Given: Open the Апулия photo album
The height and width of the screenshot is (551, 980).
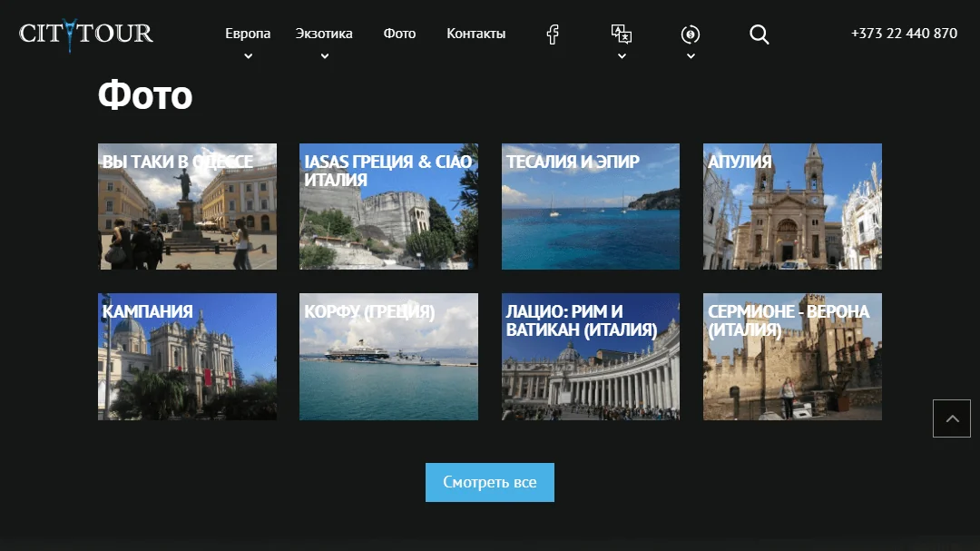Looking at the screenshot, I should coord(792,206).
